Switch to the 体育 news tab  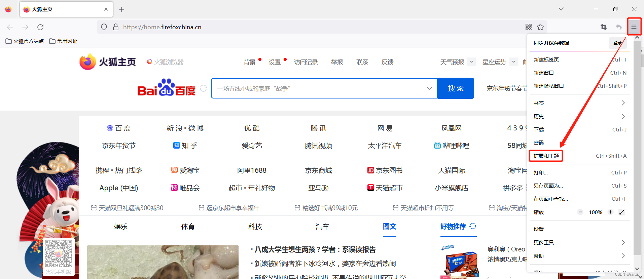(188, 226)
